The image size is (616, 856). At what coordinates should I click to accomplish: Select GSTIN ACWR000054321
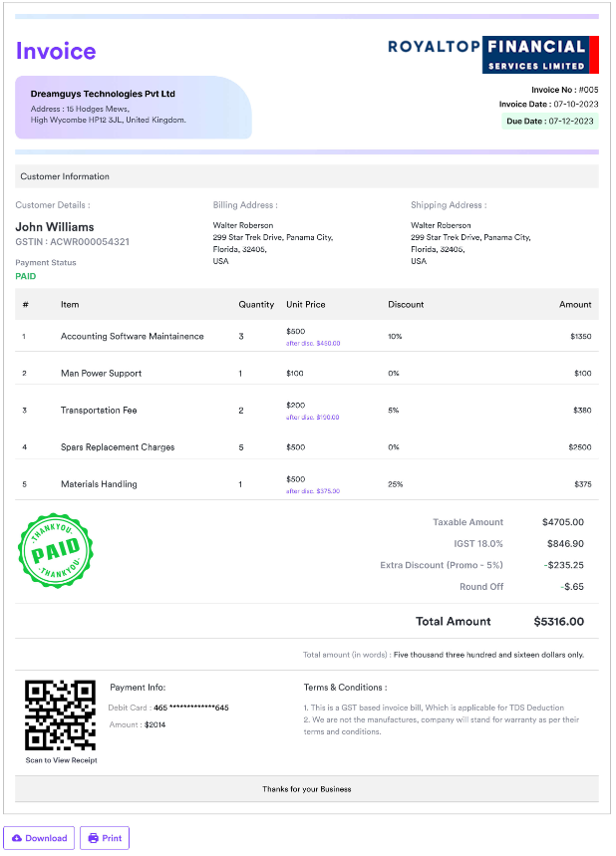(x=72, y=242)
